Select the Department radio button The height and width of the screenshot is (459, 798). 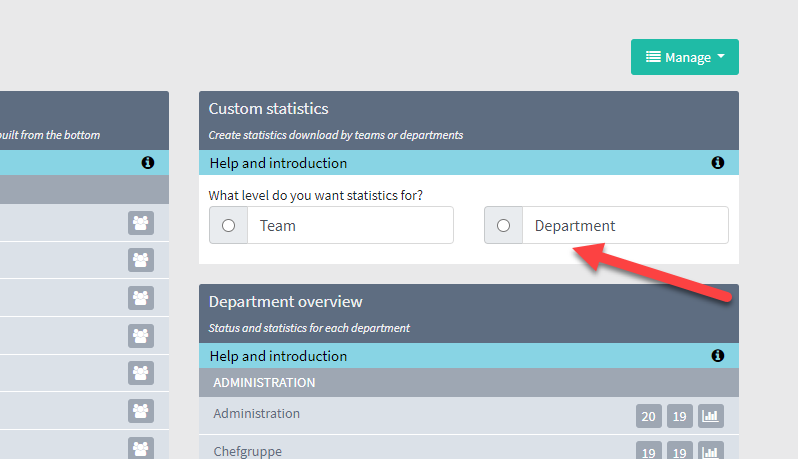pyautogui.click(x=503, y=225)
